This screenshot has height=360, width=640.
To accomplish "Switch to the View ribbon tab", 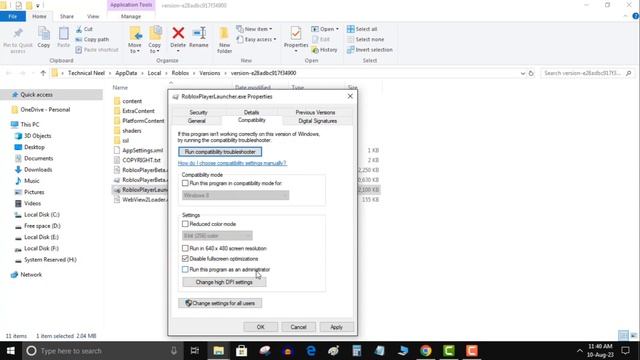I will [93, 16].
